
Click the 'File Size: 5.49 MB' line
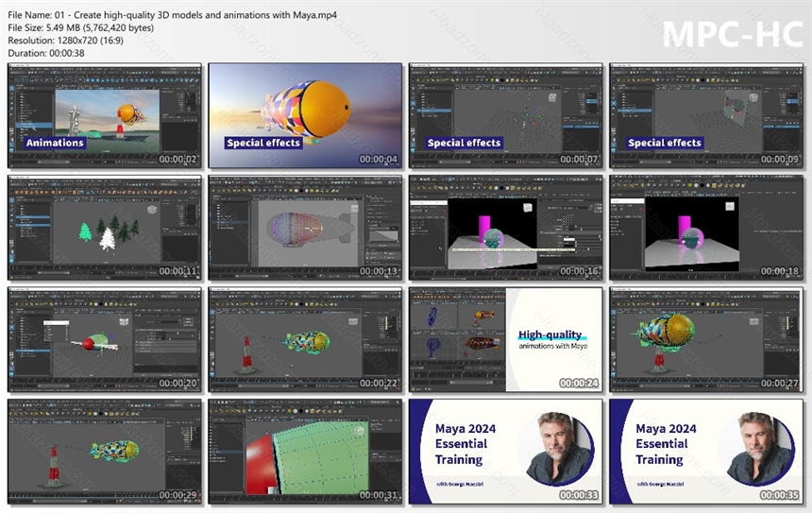tap(81, 28)
